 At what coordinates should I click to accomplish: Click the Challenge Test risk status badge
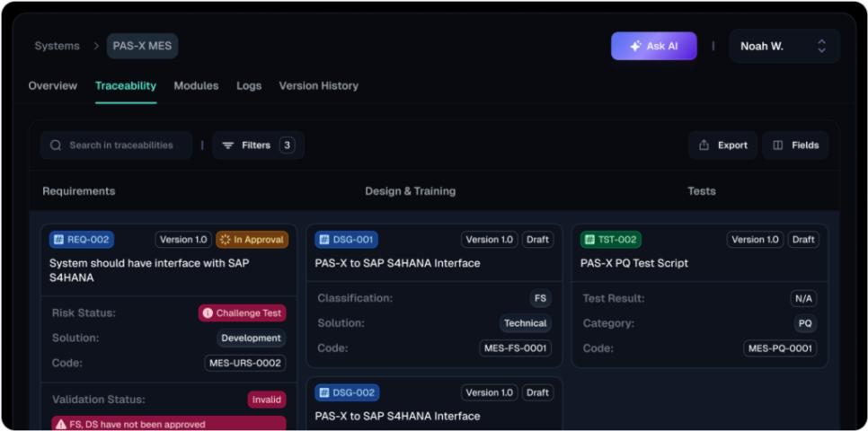point(242,313)
